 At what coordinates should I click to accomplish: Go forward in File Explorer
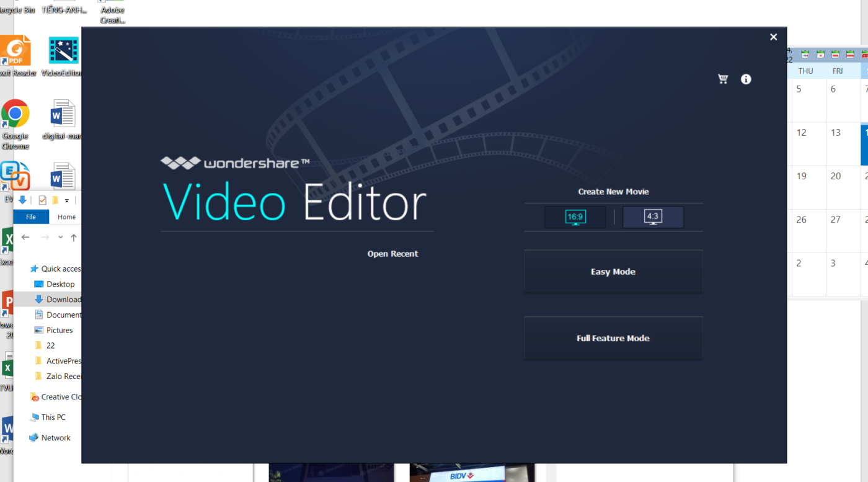click(x=45, y=237)
